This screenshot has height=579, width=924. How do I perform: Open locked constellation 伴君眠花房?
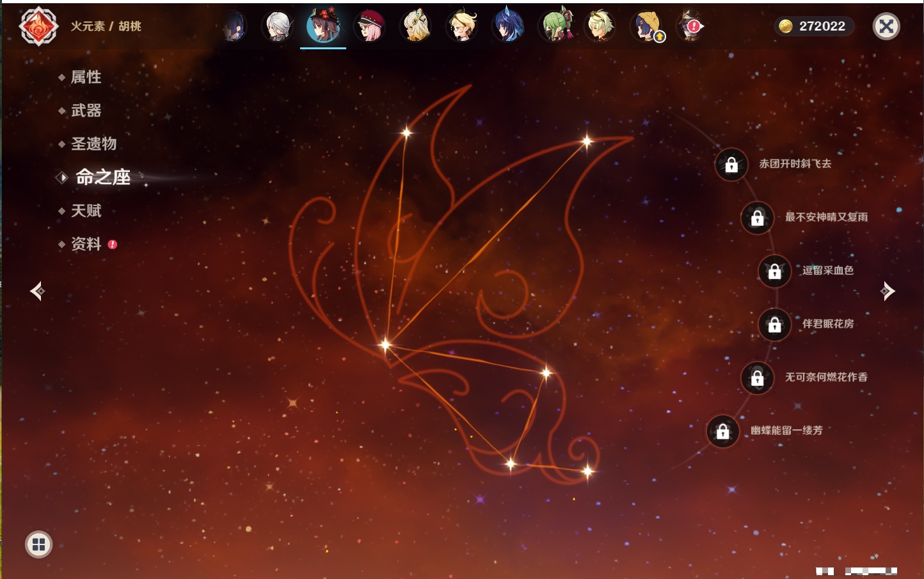[x=775, y=325]
